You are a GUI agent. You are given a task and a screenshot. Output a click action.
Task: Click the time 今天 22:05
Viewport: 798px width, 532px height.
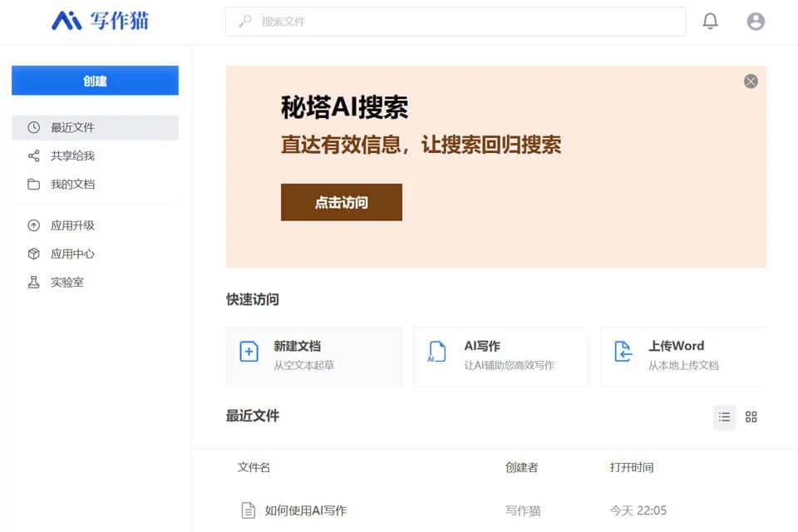pos(638,510)
